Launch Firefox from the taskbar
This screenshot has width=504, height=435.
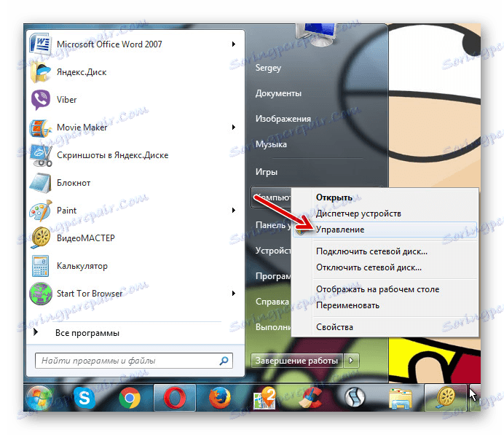pyautogui.click(x=219, y=398)
